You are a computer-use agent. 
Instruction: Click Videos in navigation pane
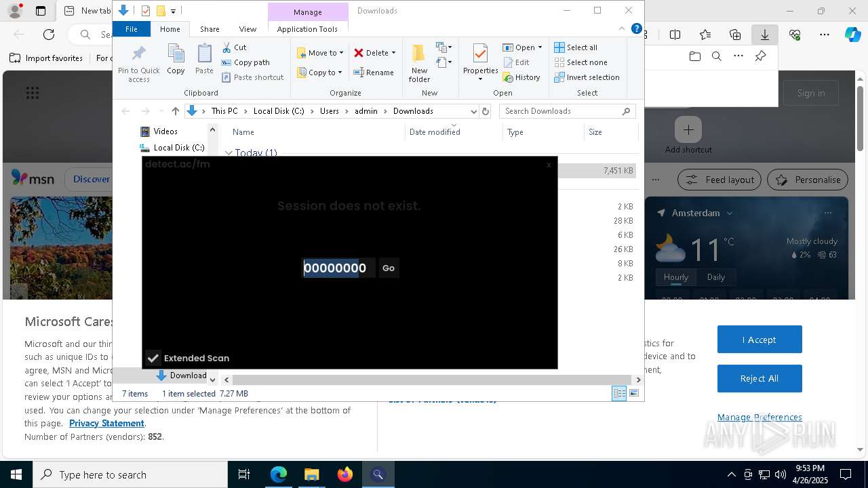pyautogui.click(x=159, y=131)
